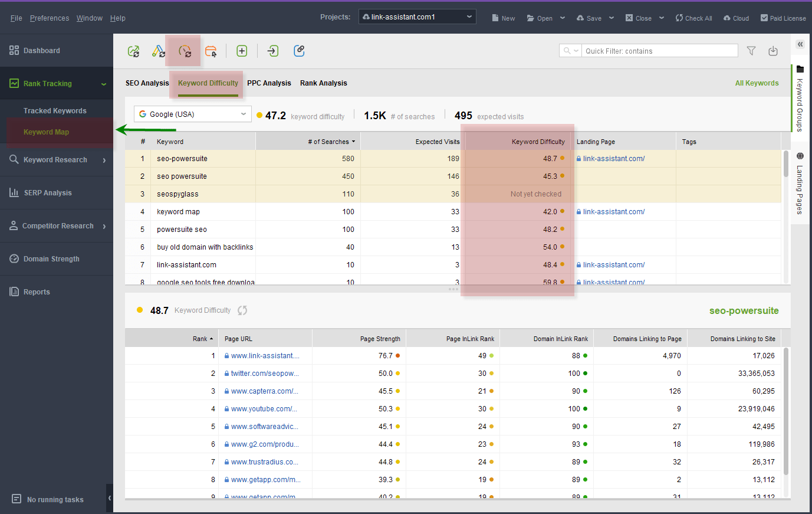Click All Keywords link
Viewport: 812px width, 514px height.
[x=757, y=83]
